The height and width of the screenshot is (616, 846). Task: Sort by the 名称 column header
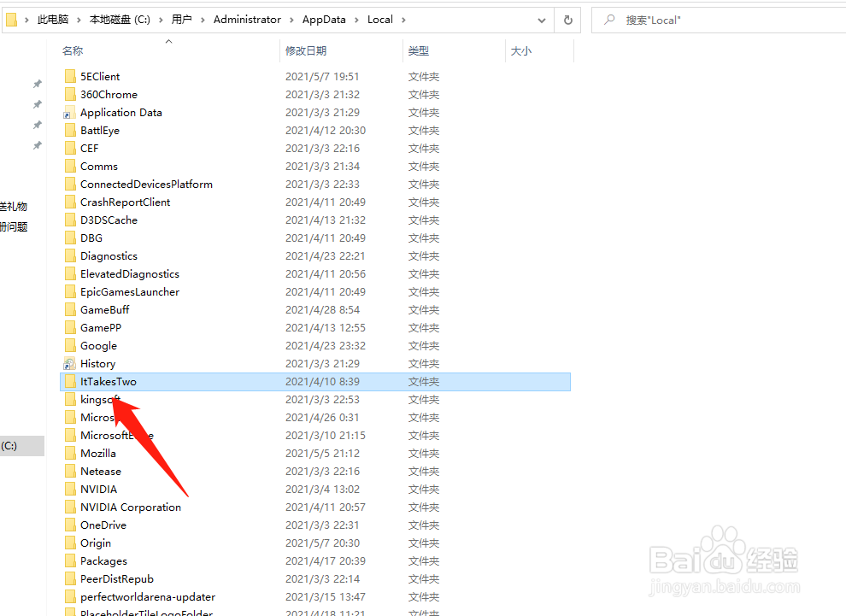[73, 50]
